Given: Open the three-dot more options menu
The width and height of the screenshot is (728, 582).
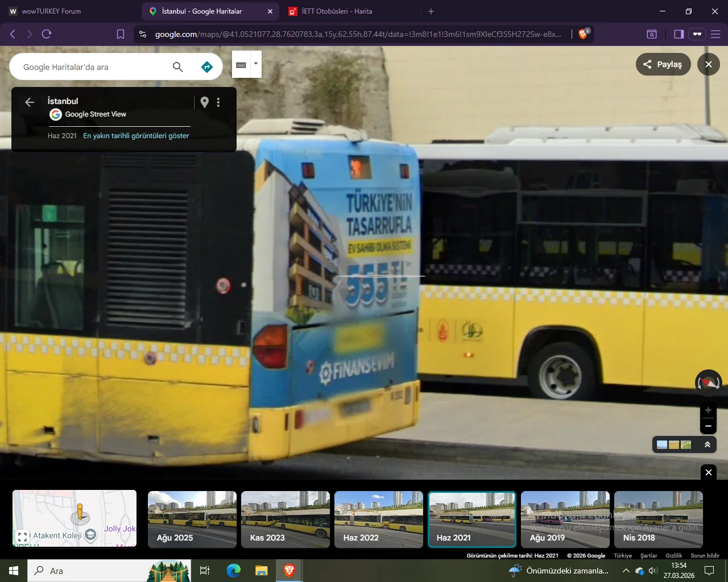Looking at the screenshot, I should [x=218, y=102].
